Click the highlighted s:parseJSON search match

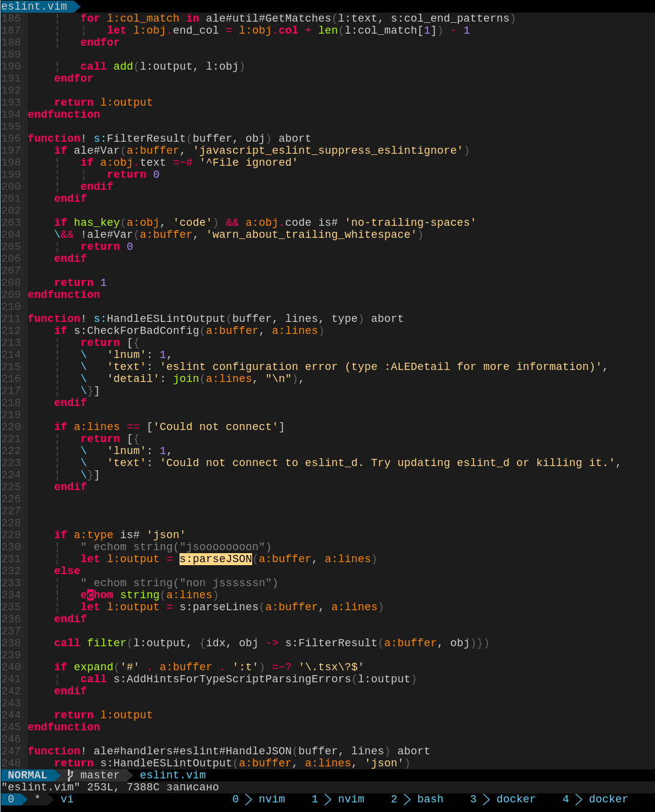click(216, 559)
